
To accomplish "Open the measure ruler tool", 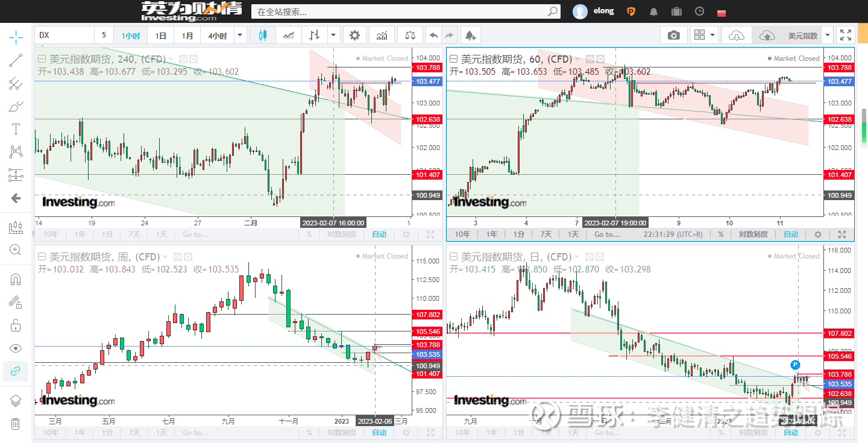I will click(x=16, y=227).
